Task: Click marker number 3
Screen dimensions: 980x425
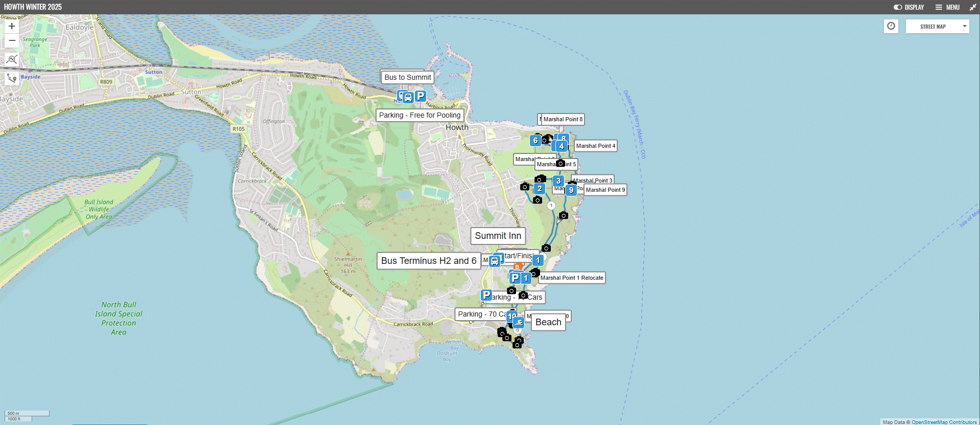Action: 558,181
